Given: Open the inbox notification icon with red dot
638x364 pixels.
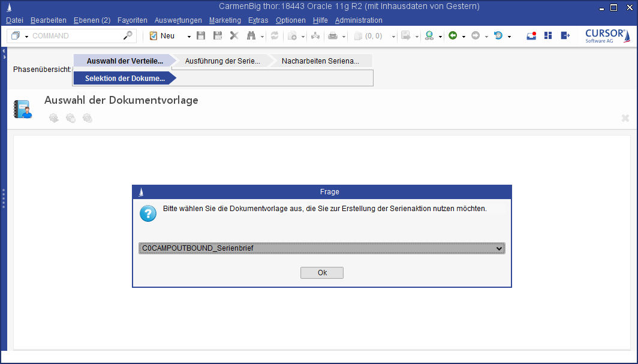Looking at the screenshot, I should (x=531, y=36).
